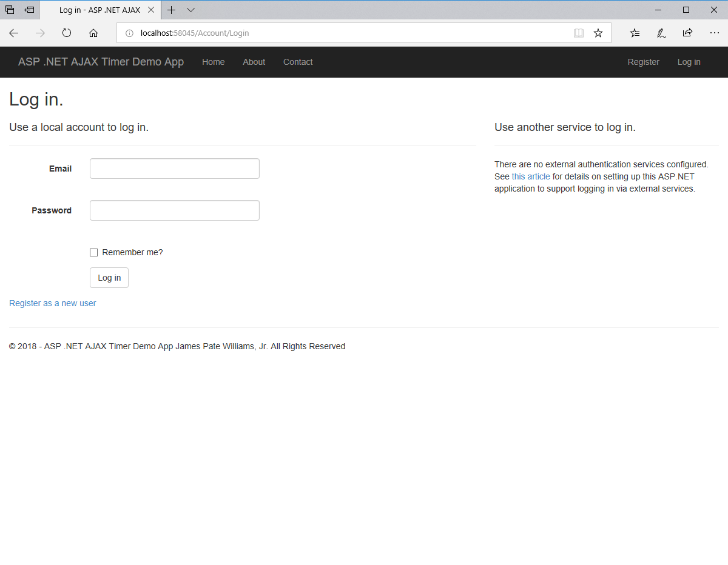Enable the Remember me checkbox
728x565 pixels.
tap(94, 253)
